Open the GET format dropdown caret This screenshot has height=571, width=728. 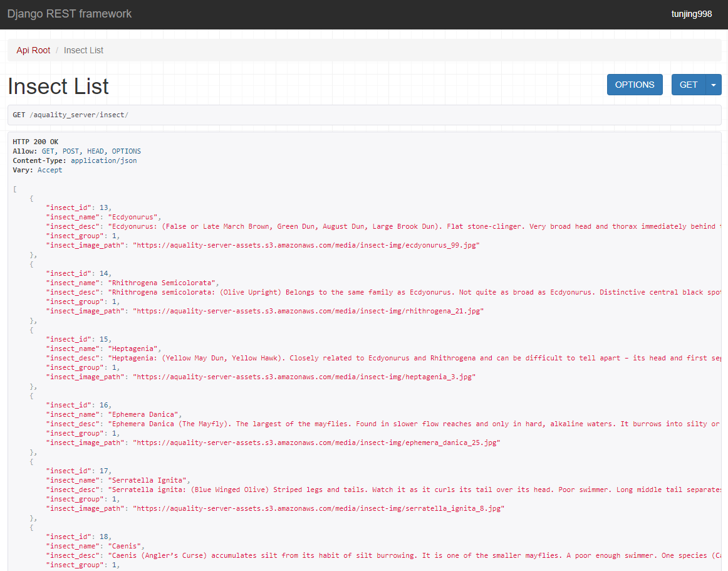click(714, 85)
